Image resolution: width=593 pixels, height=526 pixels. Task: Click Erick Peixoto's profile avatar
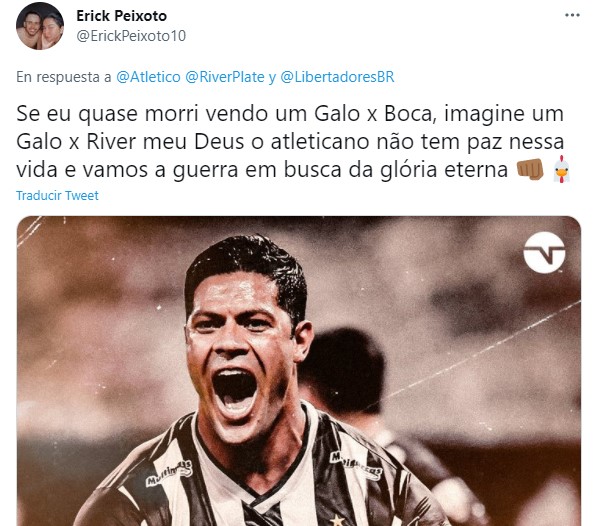point(40,26)
